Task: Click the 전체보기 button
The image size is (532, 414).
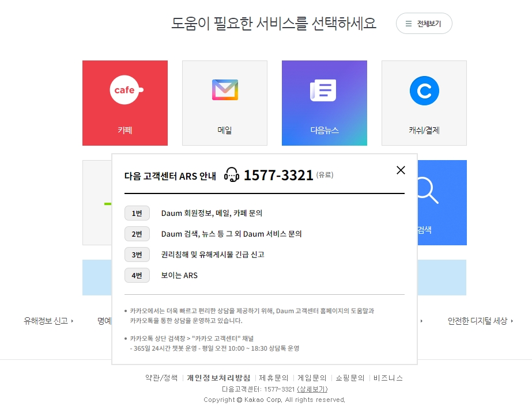Action: click(x=424, y=24)
